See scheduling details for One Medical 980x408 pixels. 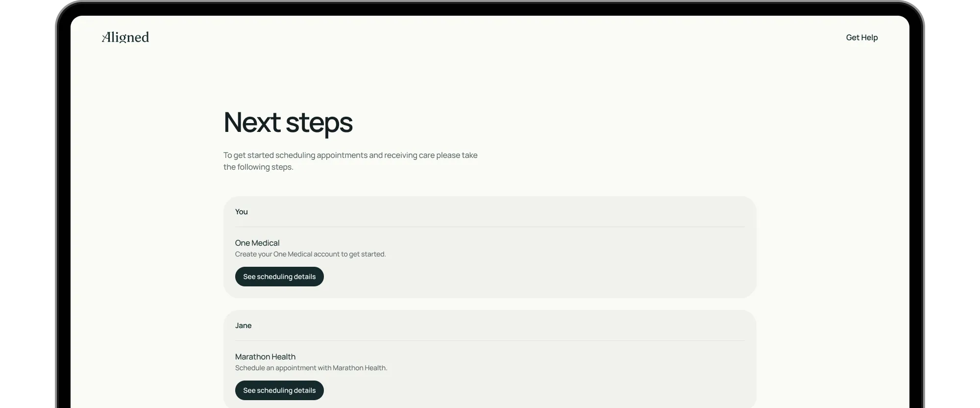pos(279,277)
